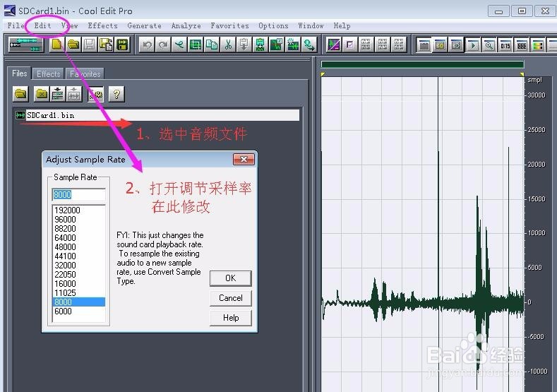557x392 pixels.
Task: Click Cancel in Adjust Sample Rate dialog
Action: [x=231, y=298]
